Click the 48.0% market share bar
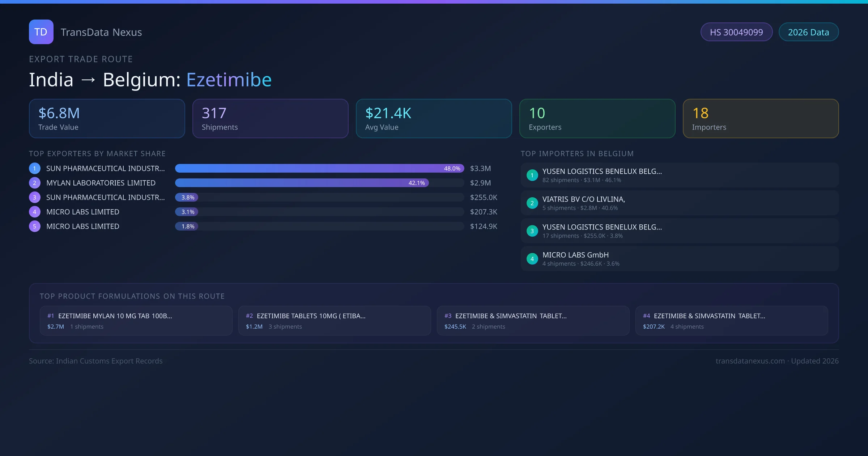Image resolution: width=868 pixels, height=456 pixels. tap(319, 168)
